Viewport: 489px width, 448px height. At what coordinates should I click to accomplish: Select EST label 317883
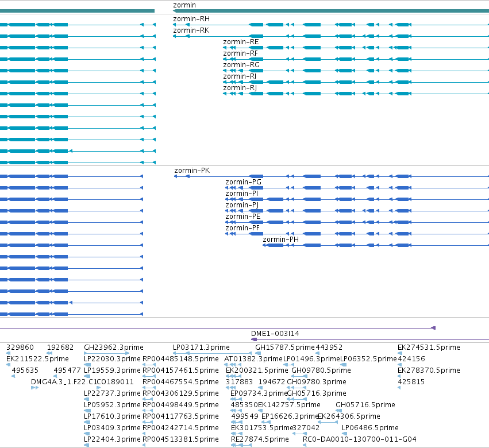[x=239, y=382]
